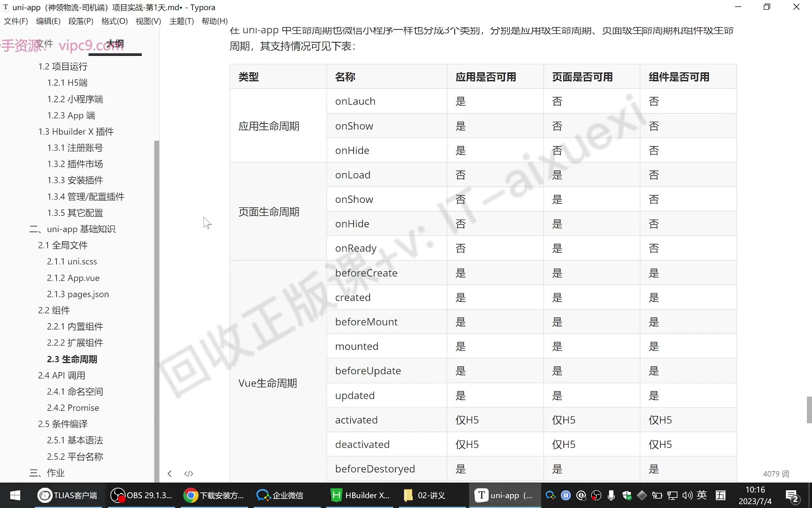Open the 格式(O) menu
The width and height of the screenshot is (812, 508).
pos(115,21)
